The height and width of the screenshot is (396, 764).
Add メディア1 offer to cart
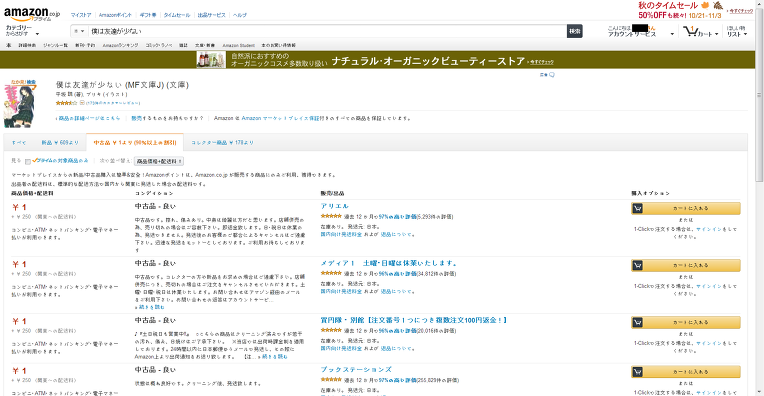pyautogui.click(x=686, y=265)
